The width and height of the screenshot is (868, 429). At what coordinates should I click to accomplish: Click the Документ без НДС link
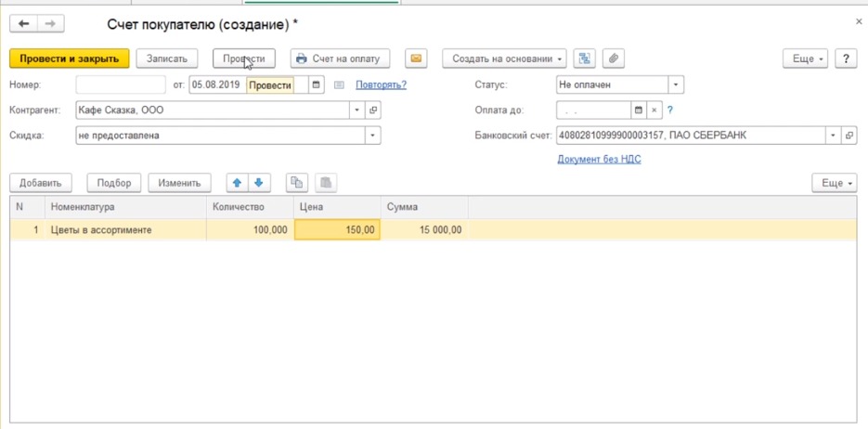pyautogui.click(x=599, y=159)
